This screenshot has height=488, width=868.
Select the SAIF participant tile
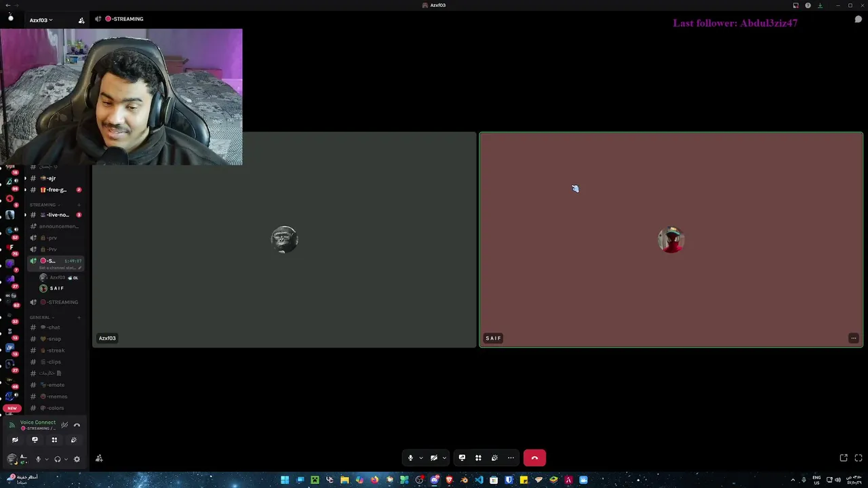click(671, 240)
